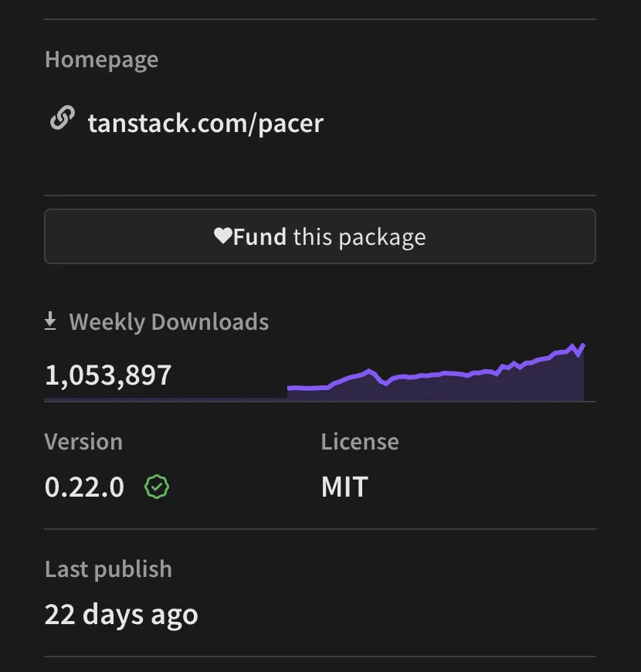Click the chain link icon beside homepage URL
Image resolution: width=641 pixels, height=672 pixels.
(x=62, y=118)
